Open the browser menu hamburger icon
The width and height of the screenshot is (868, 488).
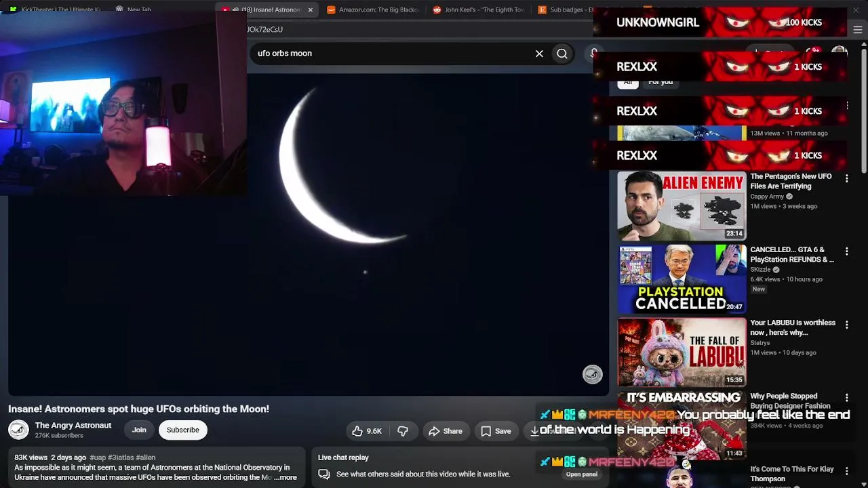(858, 30)
